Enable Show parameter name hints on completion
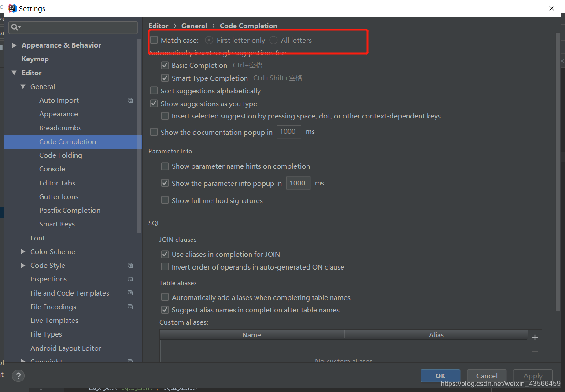The width and height of the screenshot is (565, 392). coord(165,166)
